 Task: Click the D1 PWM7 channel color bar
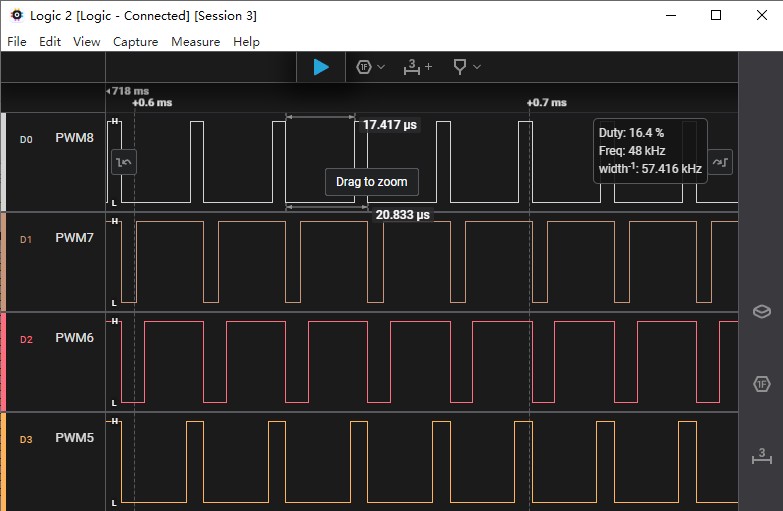coord(3,262)
